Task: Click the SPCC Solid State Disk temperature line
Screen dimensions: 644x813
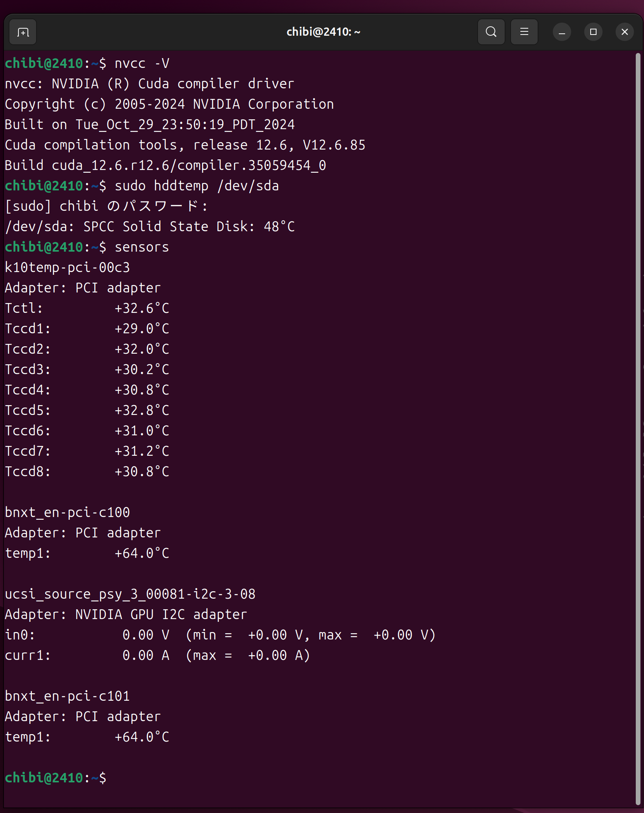Action: pyautogui.click(x=150, y=227)
